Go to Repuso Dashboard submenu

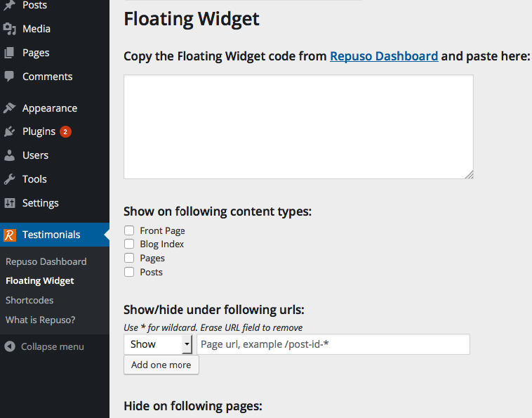click(46, 261)
